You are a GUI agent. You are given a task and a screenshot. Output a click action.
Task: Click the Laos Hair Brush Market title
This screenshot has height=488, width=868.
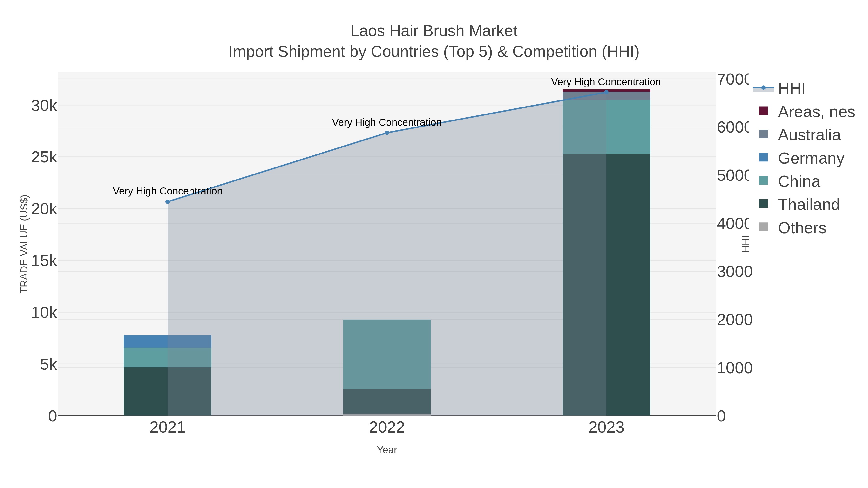tap(434, 31)
